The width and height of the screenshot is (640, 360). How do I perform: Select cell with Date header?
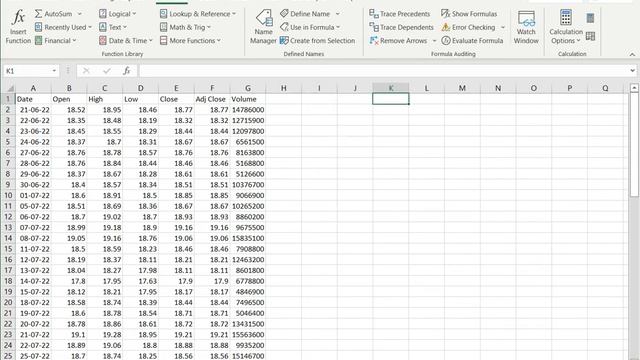coord(33,99)
